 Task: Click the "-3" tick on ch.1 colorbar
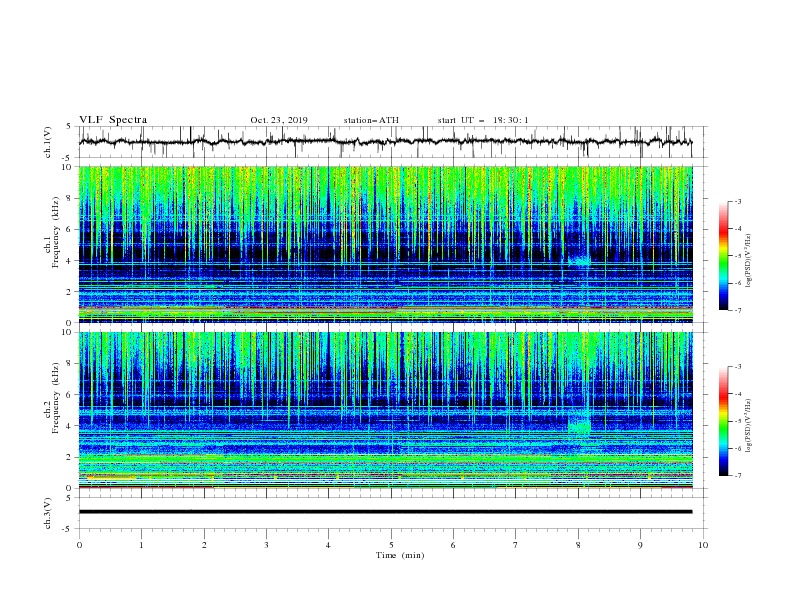pos(738,201)
